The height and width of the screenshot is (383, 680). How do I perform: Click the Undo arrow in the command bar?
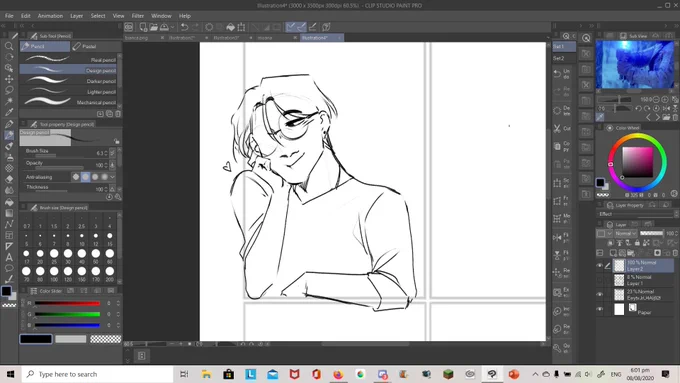coord(184,27)
